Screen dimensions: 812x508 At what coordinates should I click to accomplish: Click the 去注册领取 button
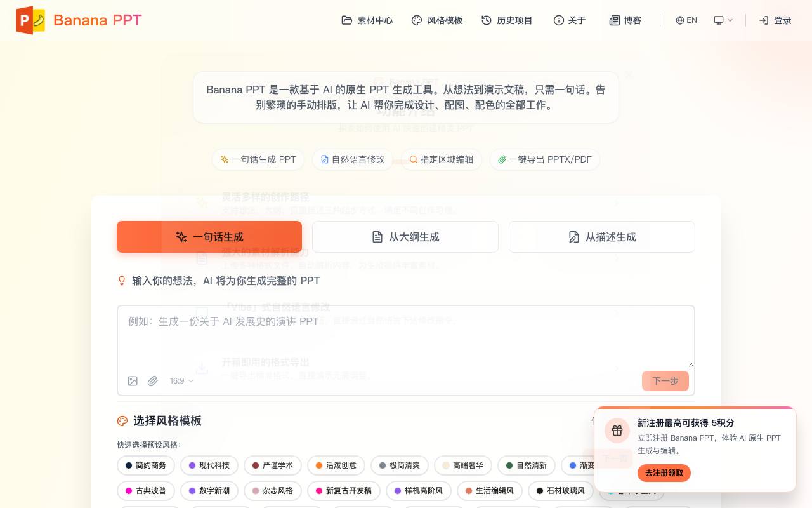[664, 473]
